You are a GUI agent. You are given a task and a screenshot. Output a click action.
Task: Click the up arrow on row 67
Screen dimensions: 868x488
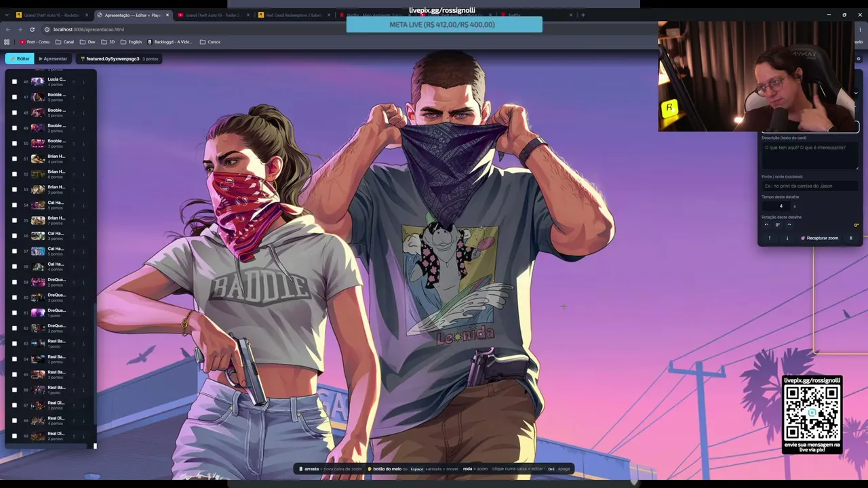[x=75, y=405]
